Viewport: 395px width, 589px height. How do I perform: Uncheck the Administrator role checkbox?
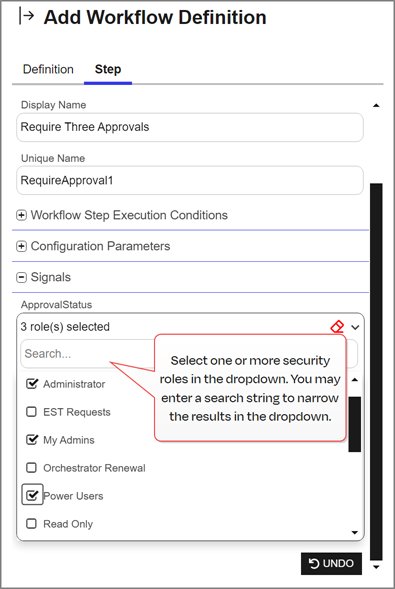point(32,384)
